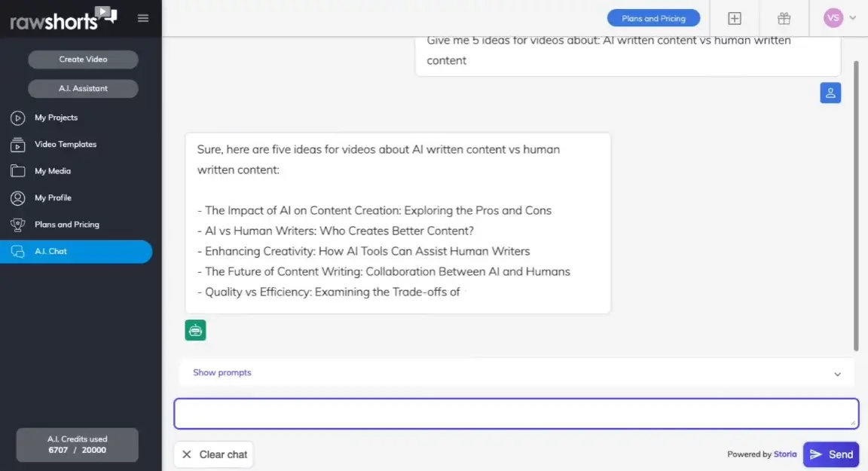868x471 pixels.
Task: Focus the chat message input field
Action: 516,414
